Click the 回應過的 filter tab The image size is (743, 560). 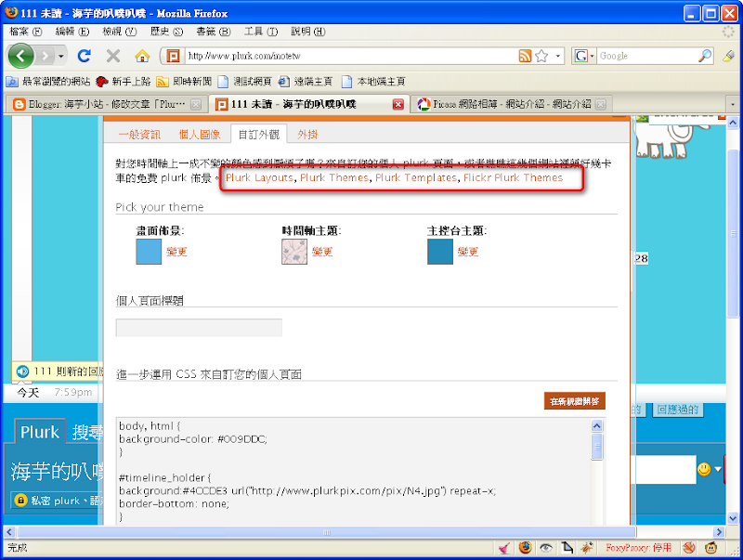coord(678,410)
